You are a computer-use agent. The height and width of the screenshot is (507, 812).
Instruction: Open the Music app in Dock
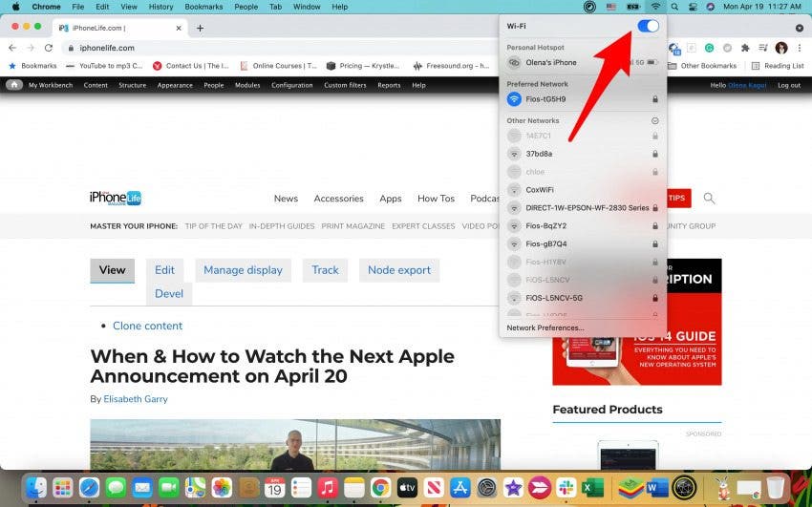click(328, 488)
